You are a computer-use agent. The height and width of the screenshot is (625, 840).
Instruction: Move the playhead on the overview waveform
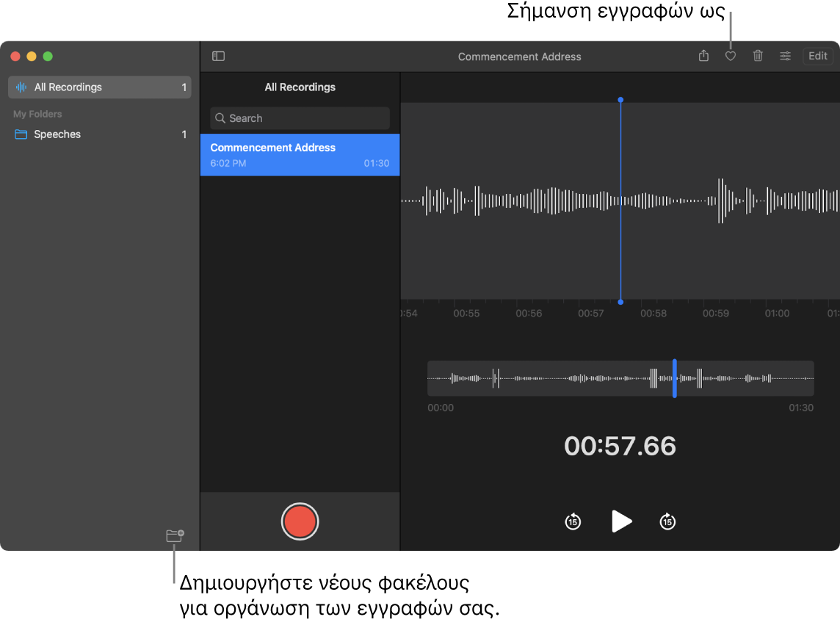[x=675, y=378]
